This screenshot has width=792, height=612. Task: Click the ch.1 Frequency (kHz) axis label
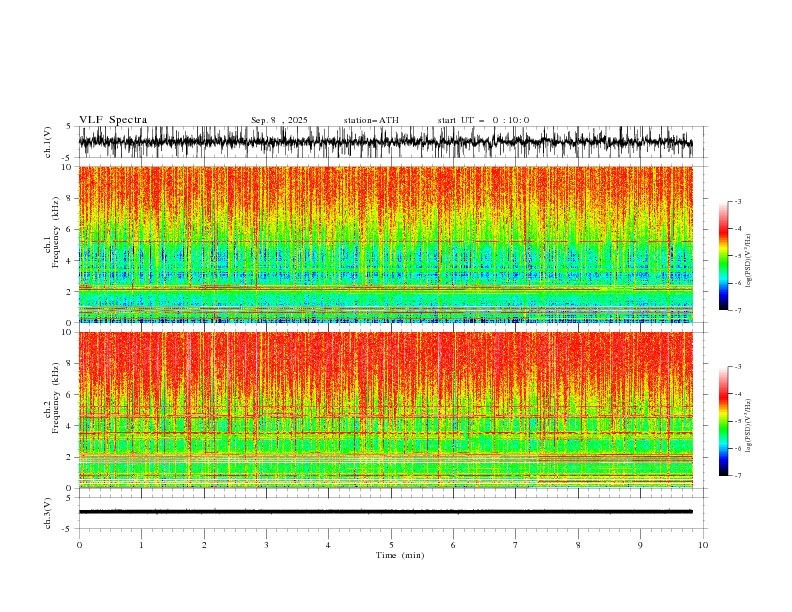tap(52, 232)
